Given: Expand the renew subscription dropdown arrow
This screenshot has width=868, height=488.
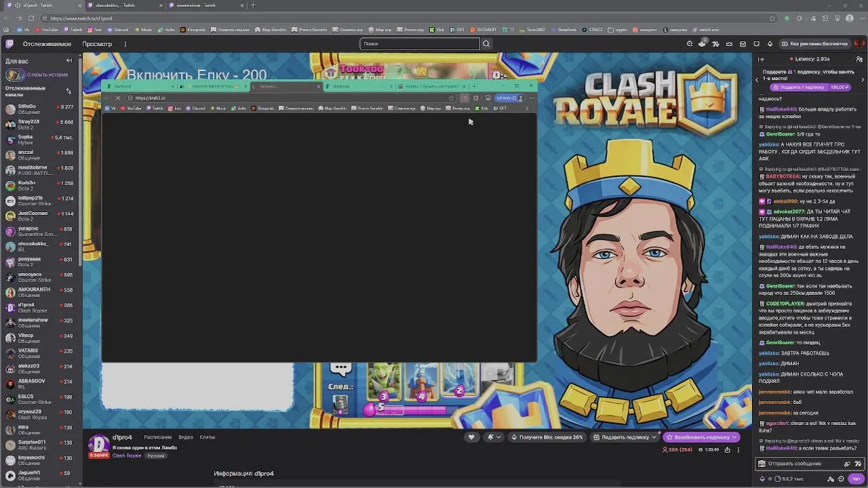Looking at the screenshot, I should click(734, 437).
